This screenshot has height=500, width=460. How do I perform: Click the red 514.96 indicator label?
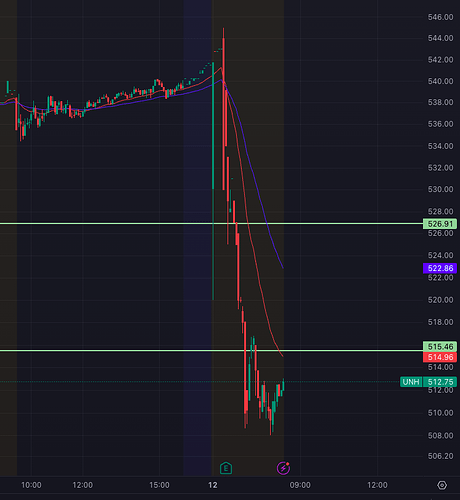tap(440, 357)
